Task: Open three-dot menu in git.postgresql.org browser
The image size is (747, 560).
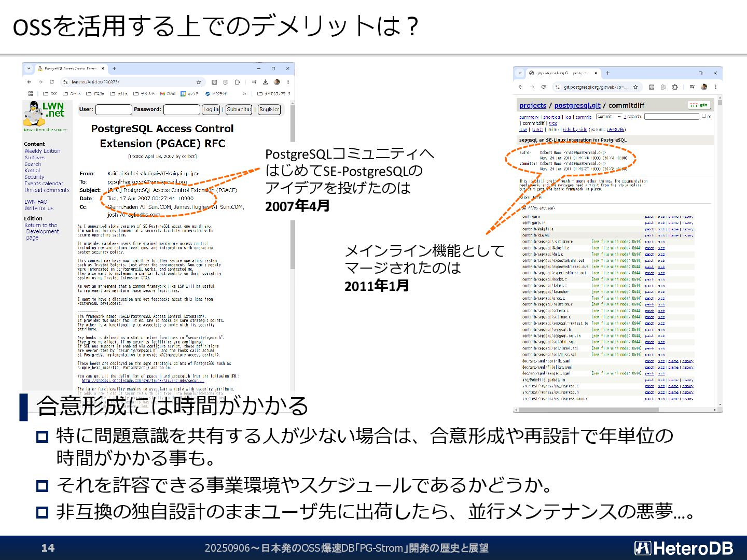Action: [x=715, y=87]
